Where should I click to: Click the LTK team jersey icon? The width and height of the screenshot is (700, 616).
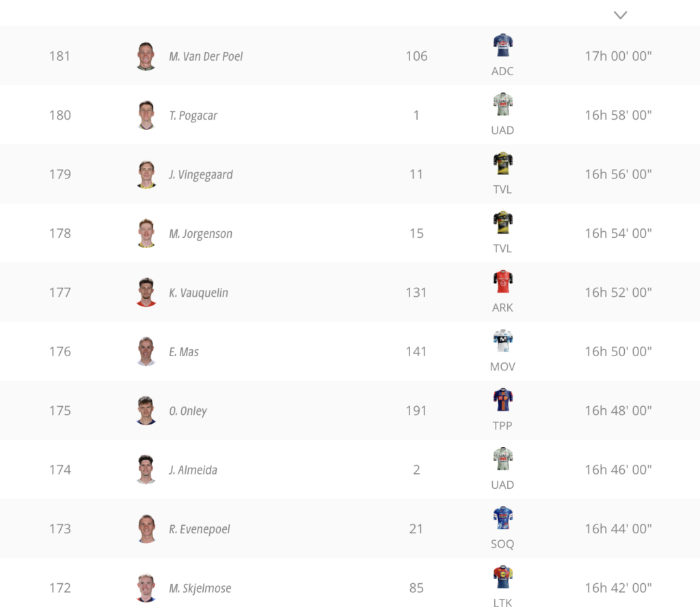pyautogui.click(x=502, y=577)
